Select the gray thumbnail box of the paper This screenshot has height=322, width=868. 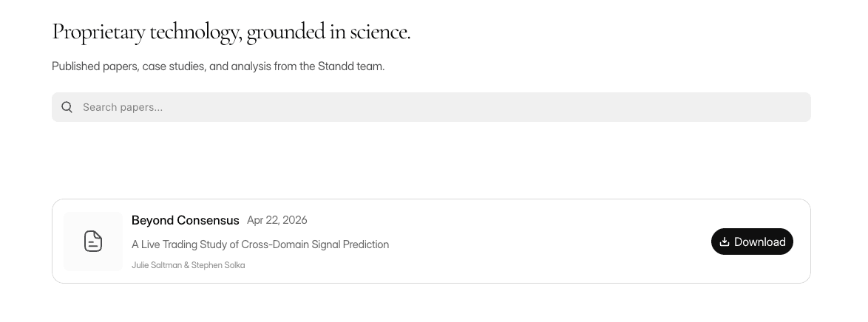click(93, 241)
